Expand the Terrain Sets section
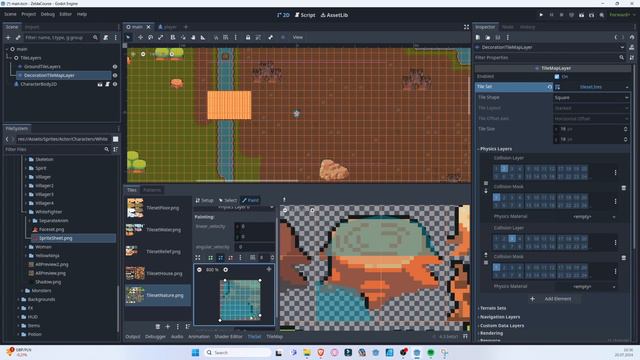 pos(493,308)
